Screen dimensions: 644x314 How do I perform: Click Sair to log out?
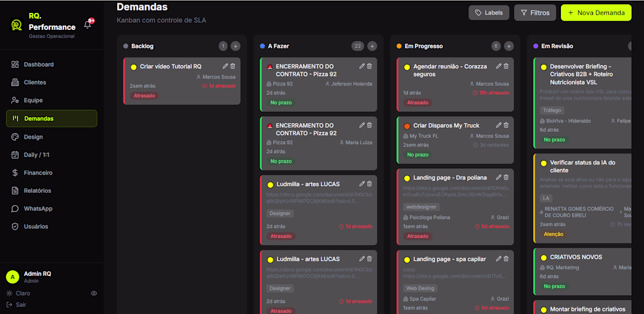click(x=16, y=305)
